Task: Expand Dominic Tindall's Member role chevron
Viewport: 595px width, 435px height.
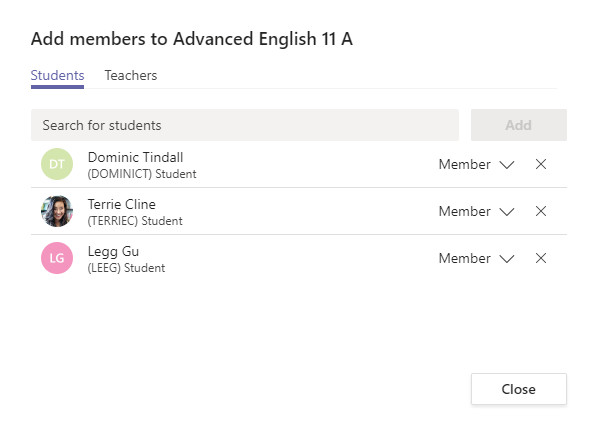Action: point(507,165)
